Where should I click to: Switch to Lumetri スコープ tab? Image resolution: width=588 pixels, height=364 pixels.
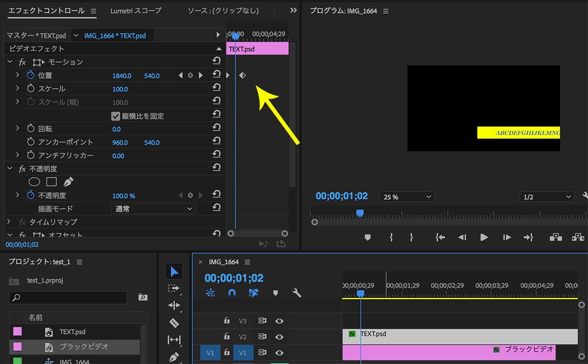pyautogui.click(x=136, y=10)
